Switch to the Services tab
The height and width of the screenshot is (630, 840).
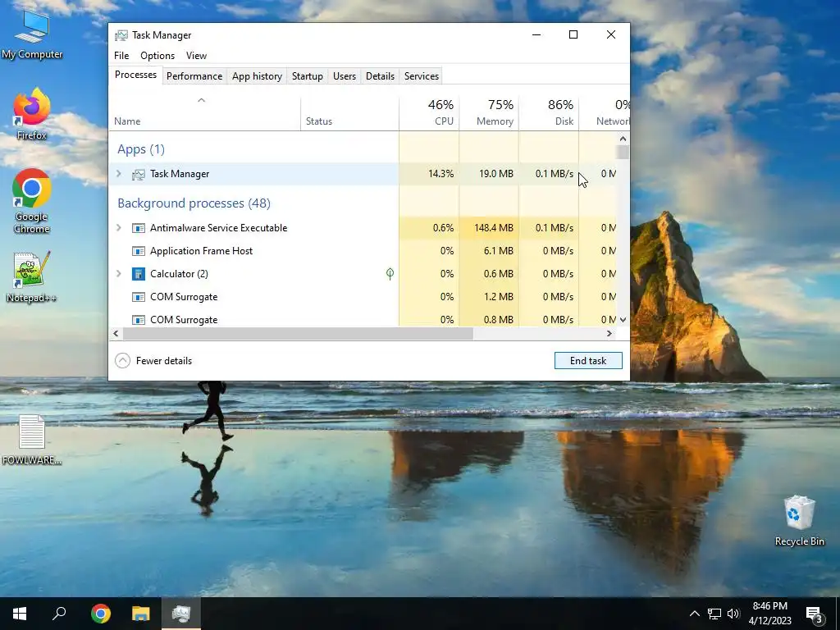(422, 76)
